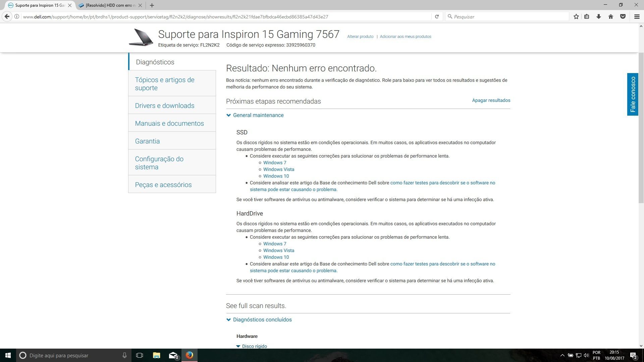Close the [Resolvido] HDD com erro tab
The width and height of the screenshot is (644, 362).
pyautogui.click(x=140, y=5)
